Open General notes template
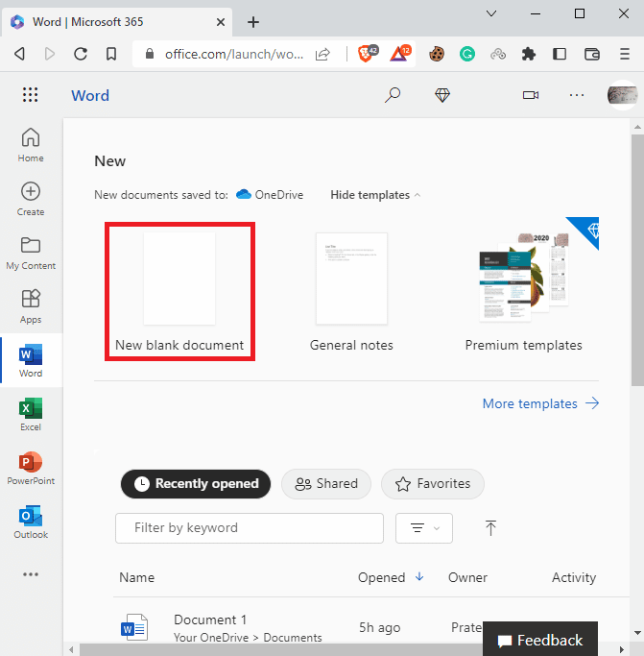The width and height of the screenshot is (644, 656). click(351, 292)
